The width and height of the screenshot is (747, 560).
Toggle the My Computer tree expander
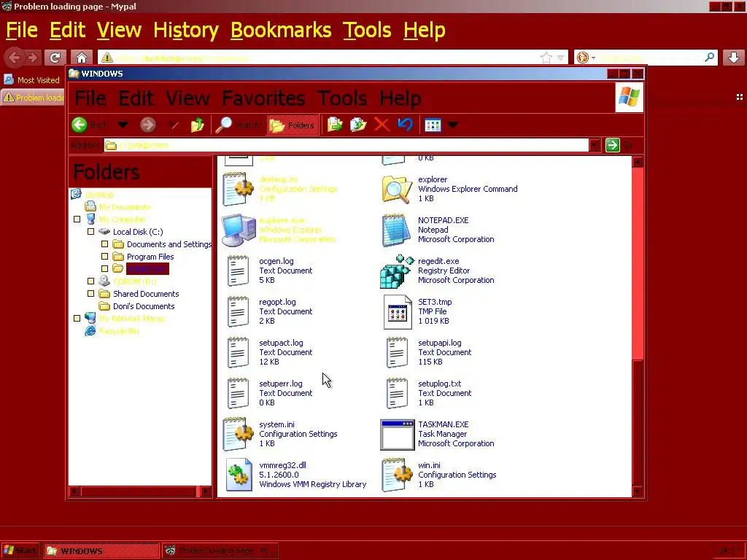coord(77,219)
